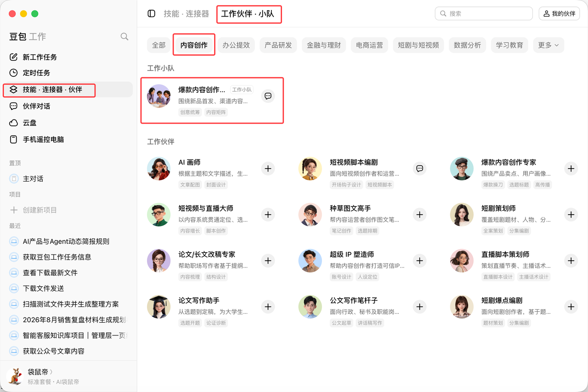The width and height of the screenshot is (588, 392).
Task: Add AI 画师 with plus icon
Action: (x=268, y=169)
